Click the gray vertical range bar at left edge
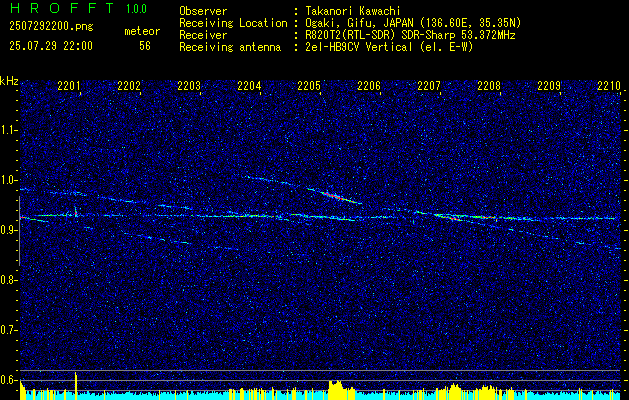This screenshot has width=629, height=400. tap(19, 231)
